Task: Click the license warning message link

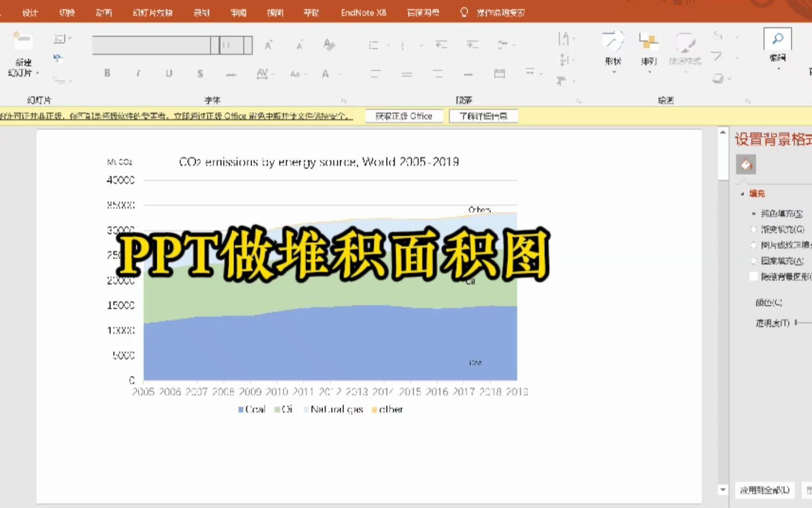Action: [176, 116]
